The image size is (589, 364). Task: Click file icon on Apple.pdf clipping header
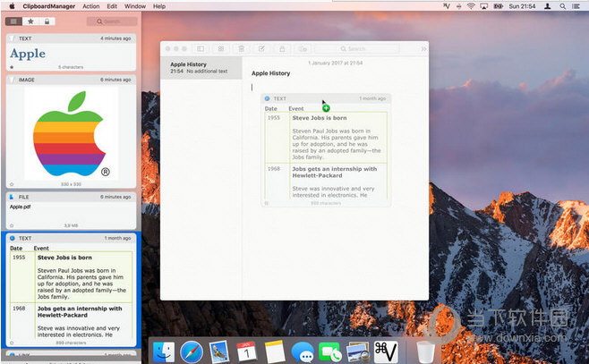coord(12,197)
